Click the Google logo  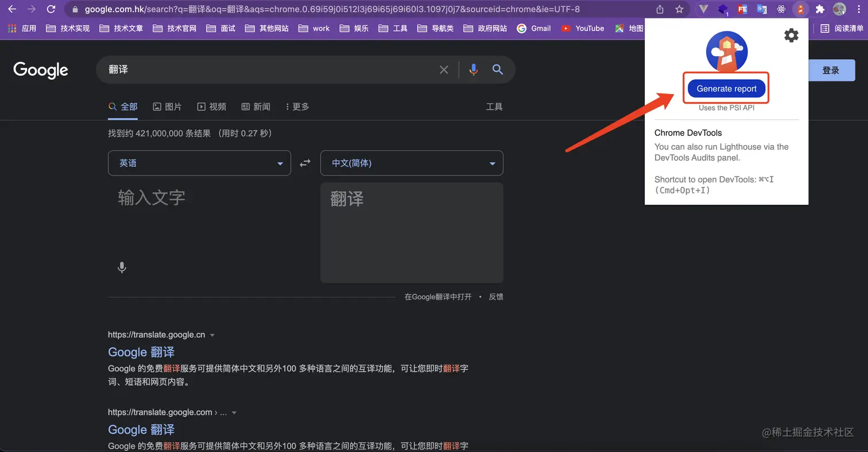(x=41, y=70)
